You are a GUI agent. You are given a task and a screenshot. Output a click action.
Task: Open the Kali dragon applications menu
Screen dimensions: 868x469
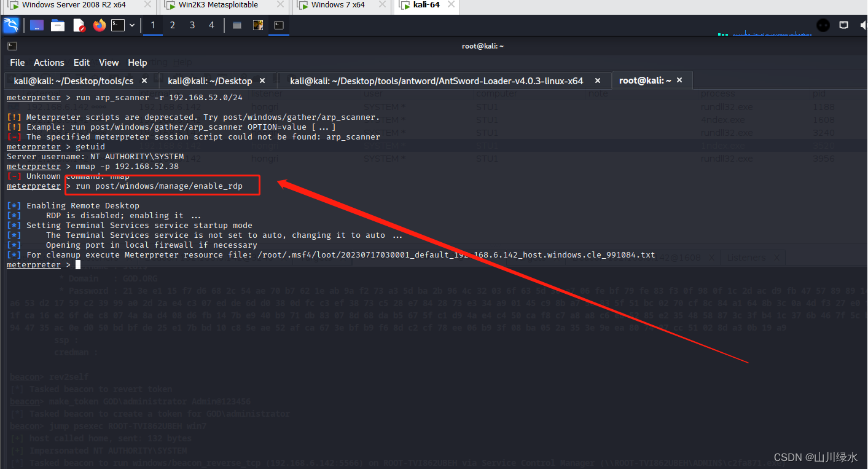coord(12,25)
